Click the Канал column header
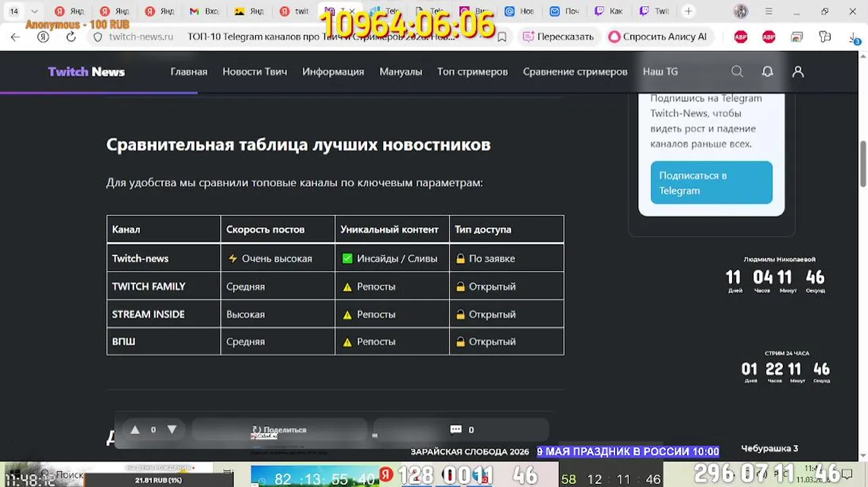This screenshot has height=487, width=868. tap(164, 229)
